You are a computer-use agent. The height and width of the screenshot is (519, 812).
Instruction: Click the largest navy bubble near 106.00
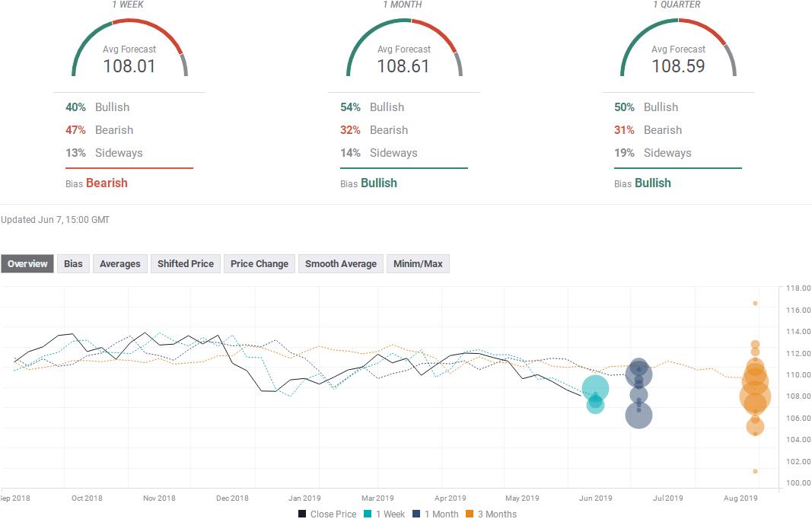[638, 415]
